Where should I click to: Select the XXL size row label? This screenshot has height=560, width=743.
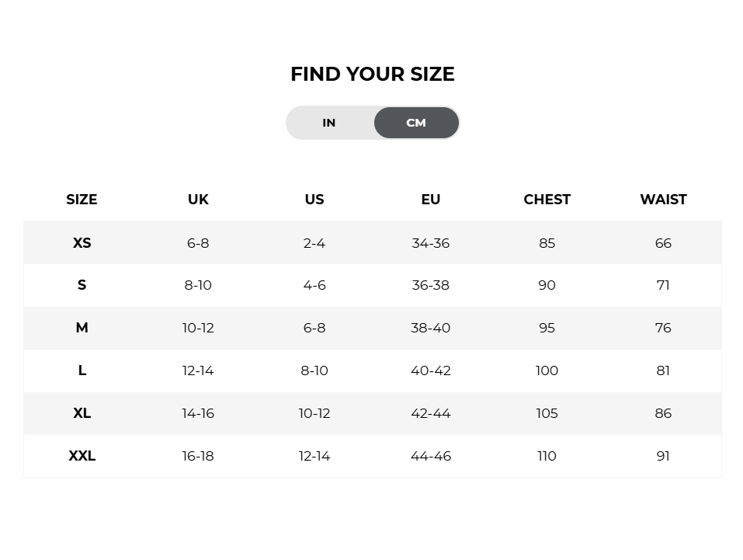[82, 456]
